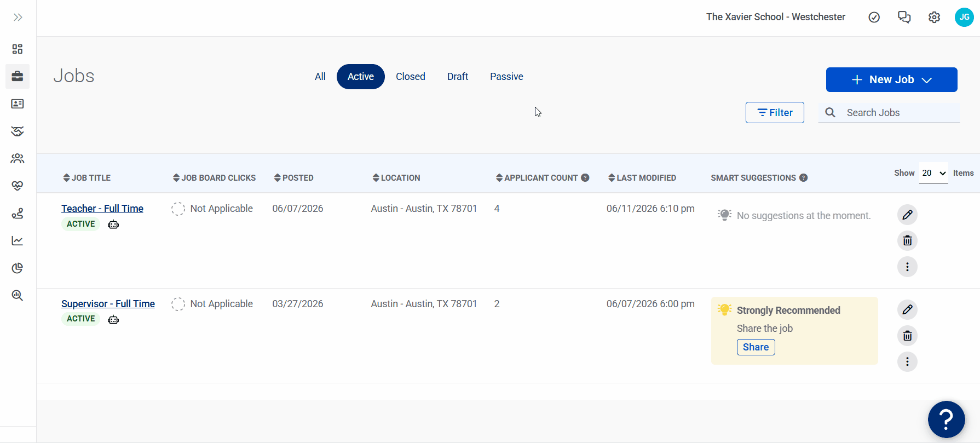Open the magnifier search sidebar icon
Viewport: 980px width, 443px height.
[x=18, y=295]
